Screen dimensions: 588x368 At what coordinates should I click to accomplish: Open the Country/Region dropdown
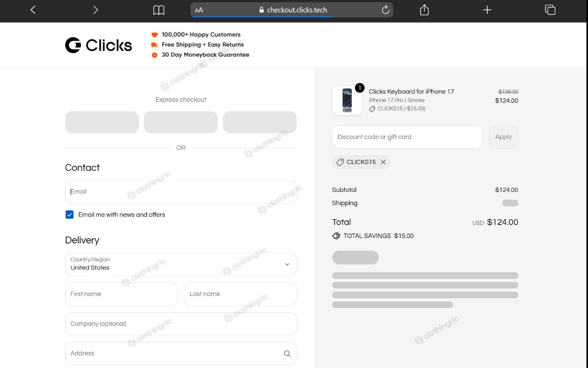click(x=181, y=264)
